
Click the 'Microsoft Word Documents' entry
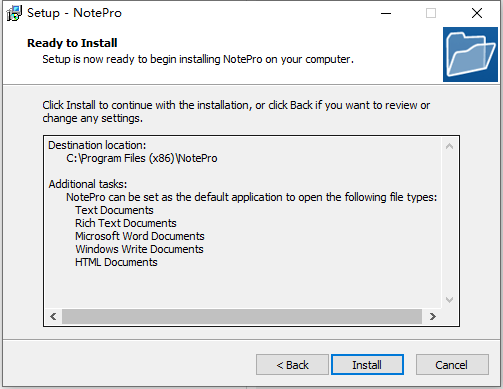(140, 236)
